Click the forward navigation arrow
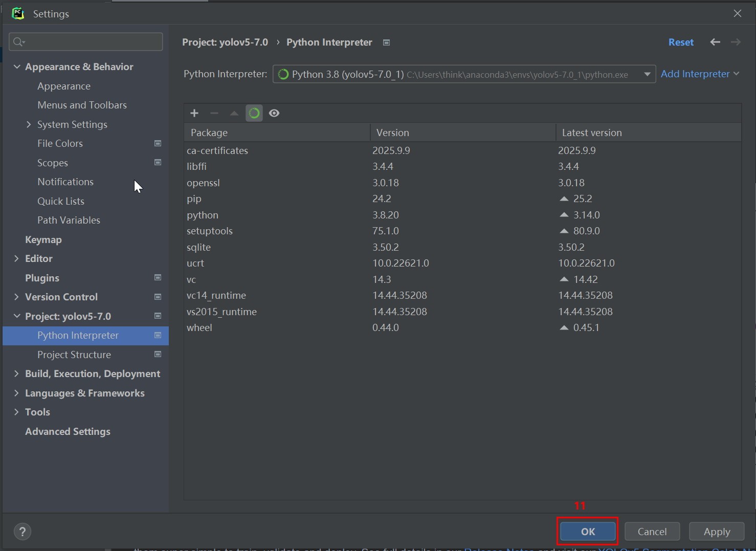Image resolution: width=756 pixels, height=551 pixels. point(736,42)
